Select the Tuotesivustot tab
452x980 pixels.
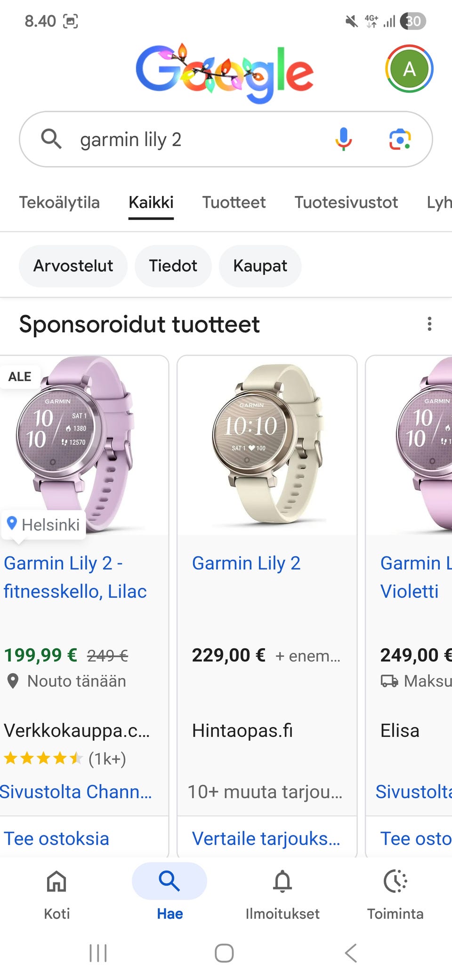[346, 203]
